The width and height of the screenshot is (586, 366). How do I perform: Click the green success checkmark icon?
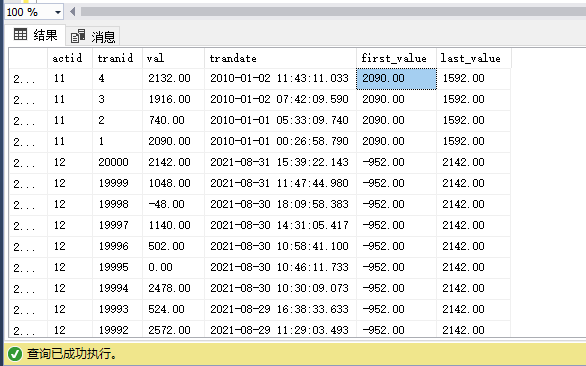pyautogui.click(x=15, y=353)
